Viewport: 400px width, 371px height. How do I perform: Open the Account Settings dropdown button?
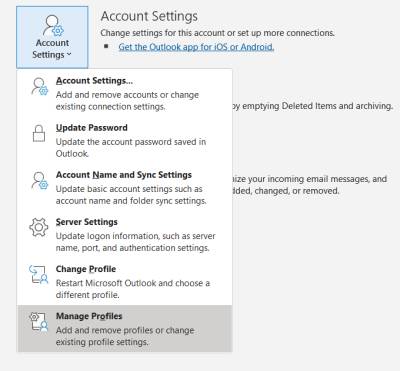[x=52, y=37]
